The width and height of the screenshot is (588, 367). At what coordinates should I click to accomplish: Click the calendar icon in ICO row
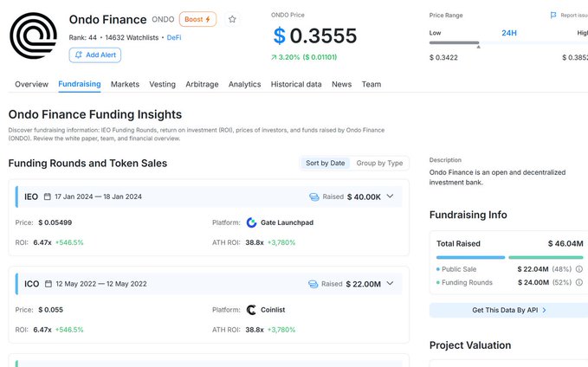coord(48,284)
